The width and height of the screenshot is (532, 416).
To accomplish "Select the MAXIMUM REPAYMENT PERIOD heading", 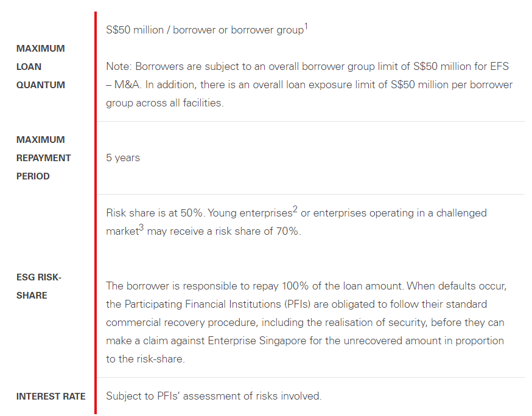I will pyautogui.click(x=43, y=158).
